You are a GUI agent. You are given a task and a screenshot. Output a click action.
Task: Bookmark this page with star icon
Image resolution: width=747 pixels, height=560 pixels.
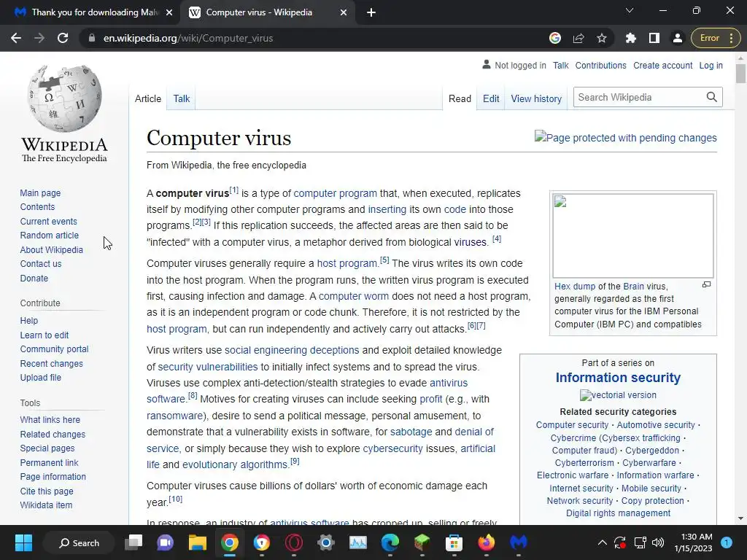(602, 38)
